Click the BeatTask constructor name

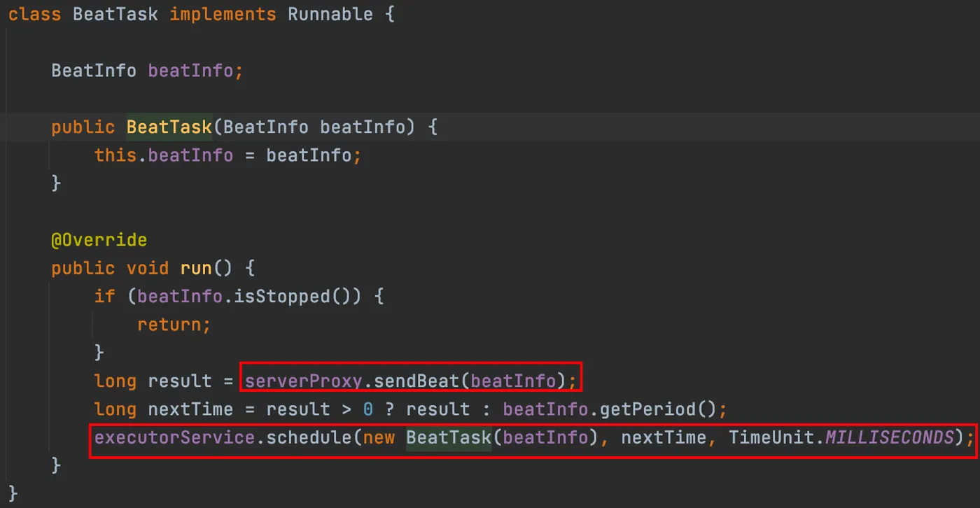click(169, 127)
